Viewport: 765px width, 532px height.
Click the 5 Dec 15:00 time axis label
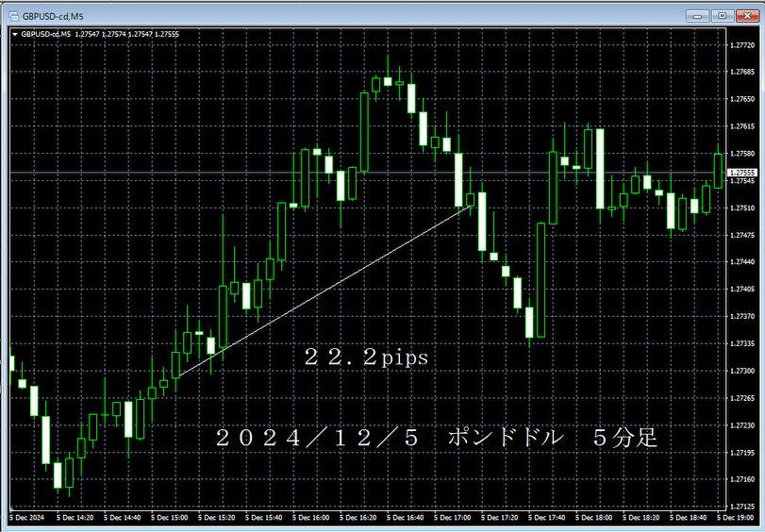click(x=170, y=518)
